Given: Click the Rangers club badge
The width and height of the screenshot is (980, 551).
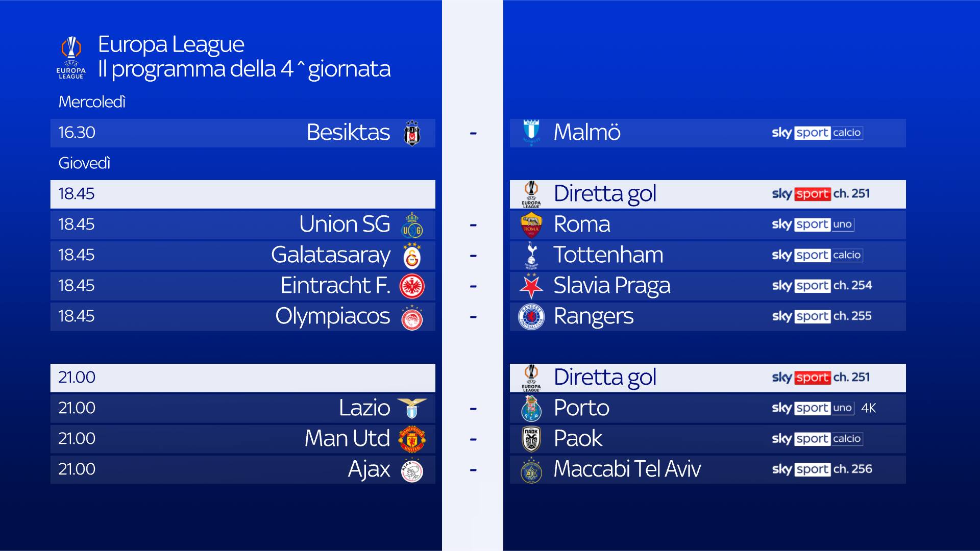Looking at the screenshot, I should [x=531, y=317].
